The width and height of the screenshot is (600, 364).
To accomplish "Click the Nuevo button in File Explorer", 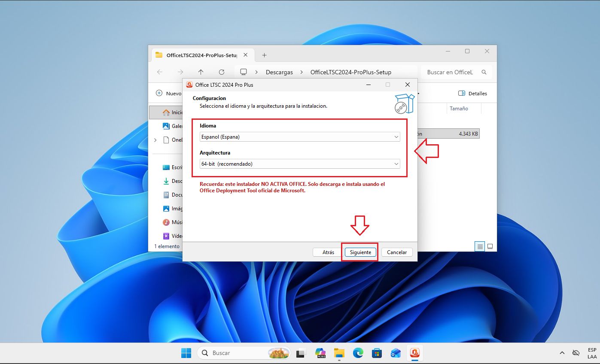I will point(168,93).
